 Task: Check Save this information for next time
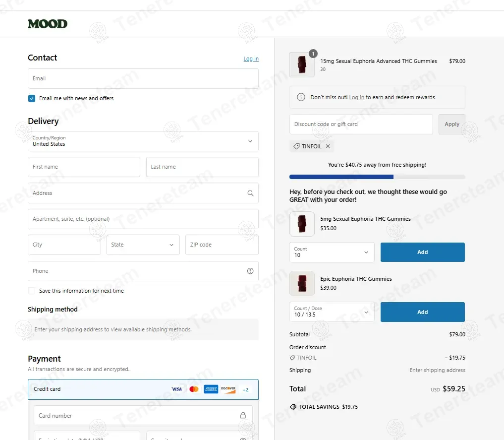32,291
